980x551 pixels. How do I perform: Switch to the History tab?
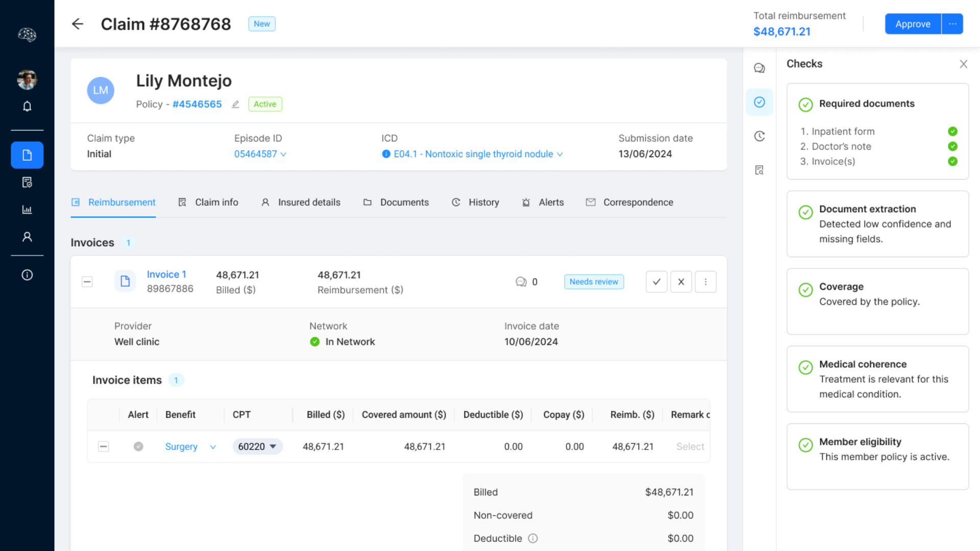pos(476,203)
